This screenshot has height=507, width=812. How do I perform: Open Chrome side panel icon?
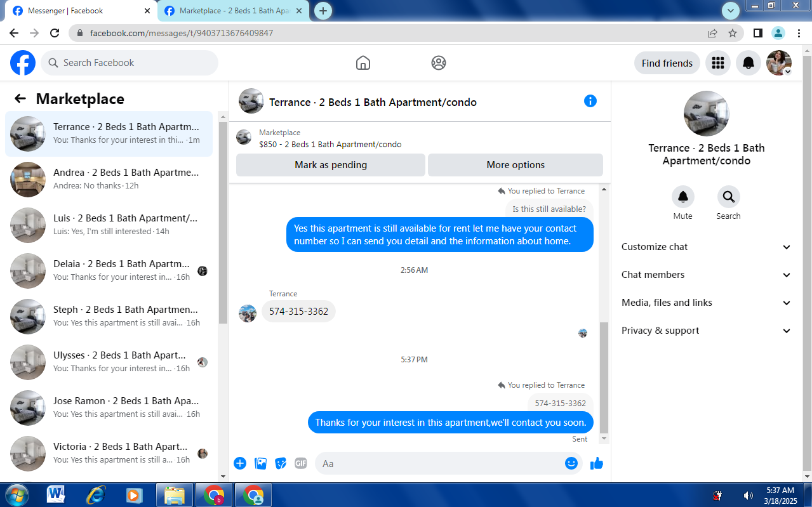tap(758, 33)
